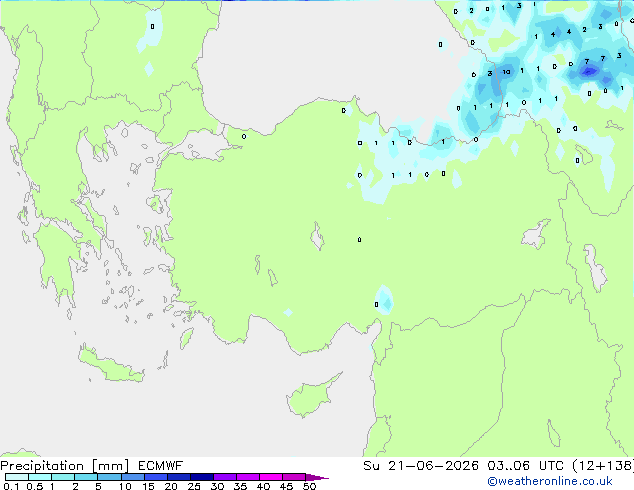Click the 03..06 UTC time text
This screenshot has width=634, height=490.
pyautogui.click(x=525, y=466)
